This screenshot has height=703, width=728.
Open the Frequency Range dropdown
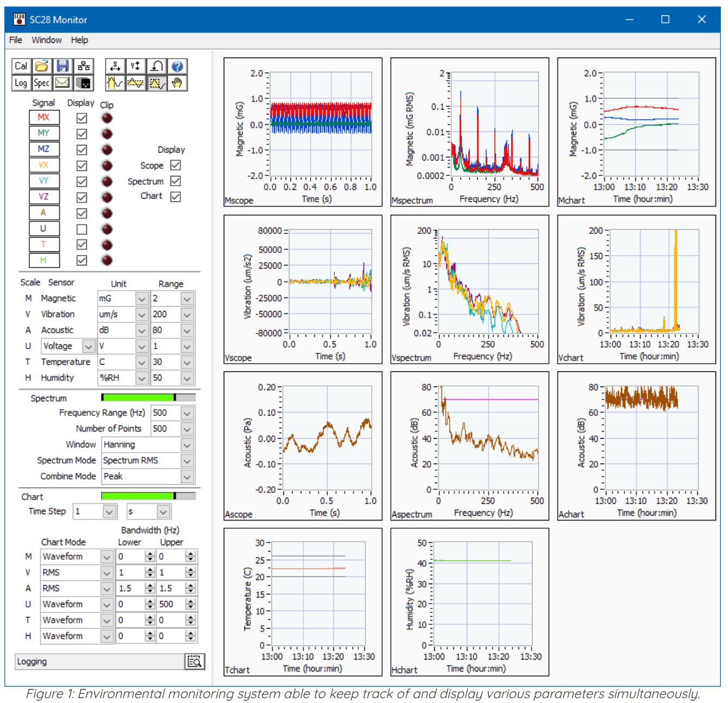click(187, 413)
